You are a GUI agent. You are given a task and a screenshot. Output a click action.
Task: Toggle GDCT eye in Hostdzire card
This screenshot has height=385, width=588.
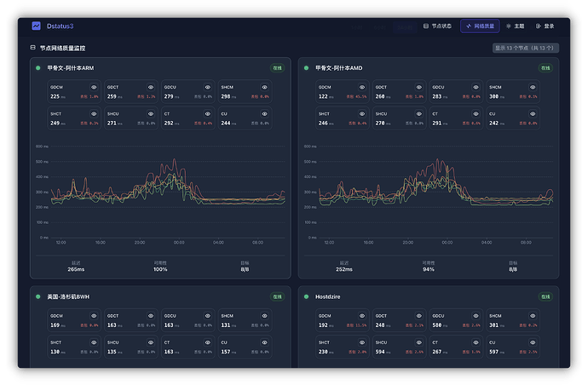419,316
